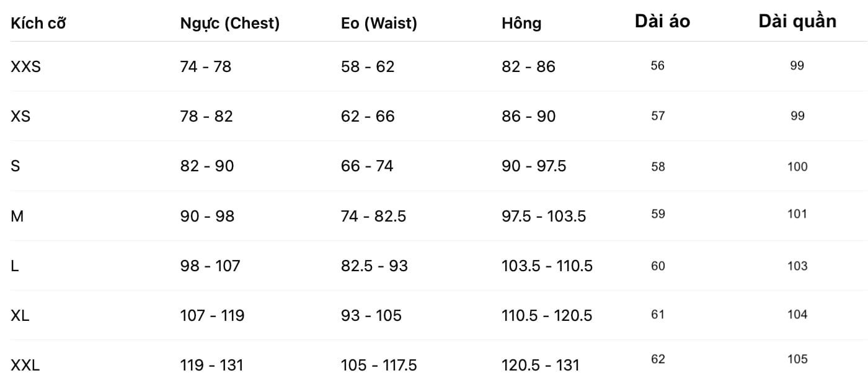Click chest value "82 - 90"
This screenshot has height=391, width=868.
tap(207, 166)
